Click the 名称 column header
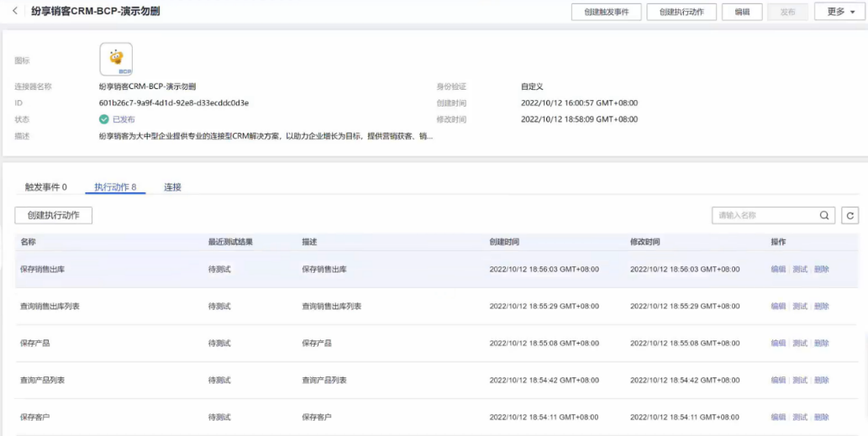Viewport: 868px width, 436px height. tap(28, 242)
